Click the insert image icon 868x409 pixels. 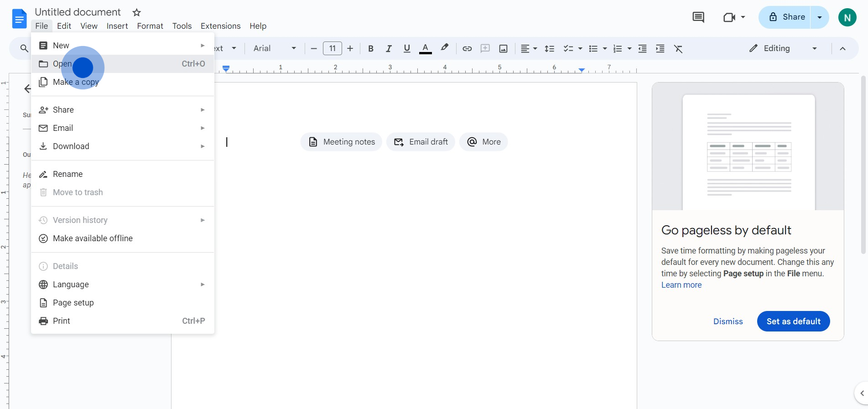tap(503, 49)
